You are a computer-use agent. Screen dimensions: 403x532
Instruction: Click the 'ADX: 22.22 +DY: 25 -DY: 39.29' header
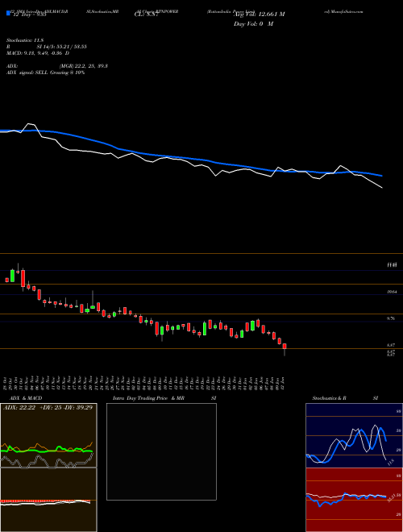(x=48, y=407)
